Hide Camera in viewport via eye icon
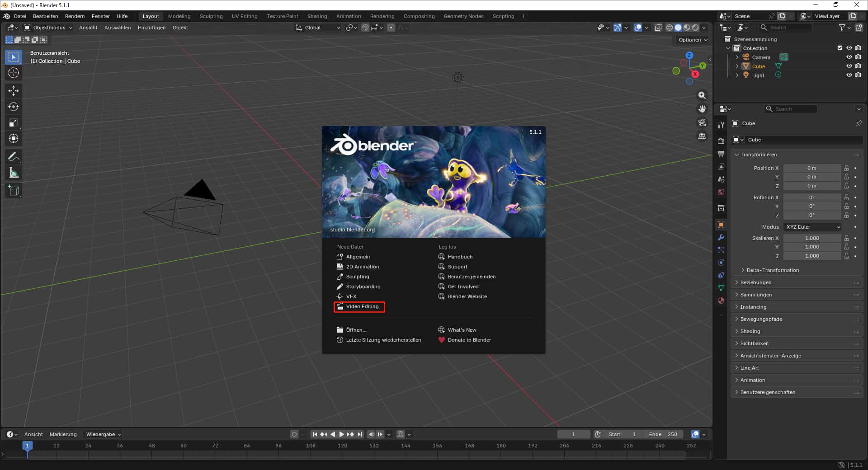The width and height of the screenshot is (868, 470). coord(849,57)
